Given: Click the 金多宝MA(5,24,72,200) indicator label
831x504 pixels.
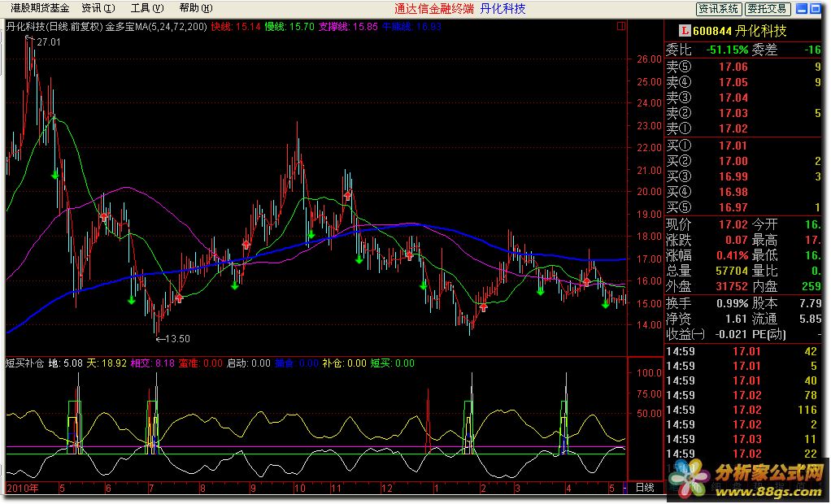Looking at the screenshot, I should point(156,27).
